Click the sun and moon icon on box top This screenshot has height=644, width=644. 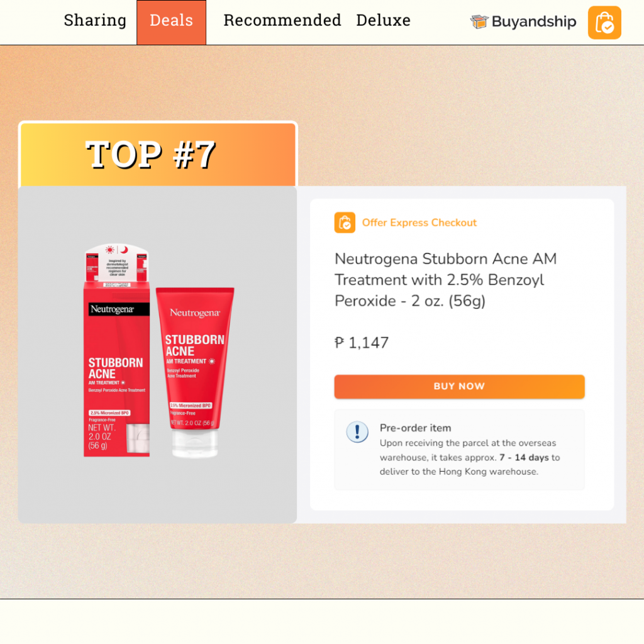tap(116, 250)
